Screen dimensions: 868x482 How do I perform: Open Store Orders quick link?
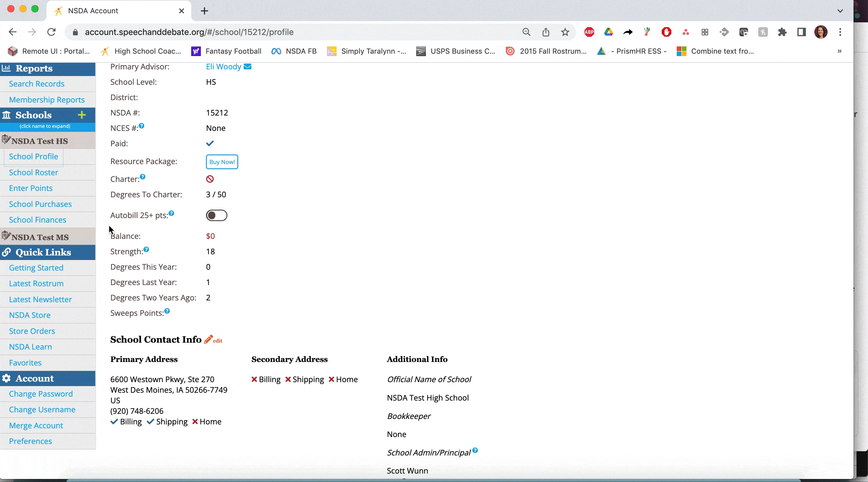[x=32, y=331]
